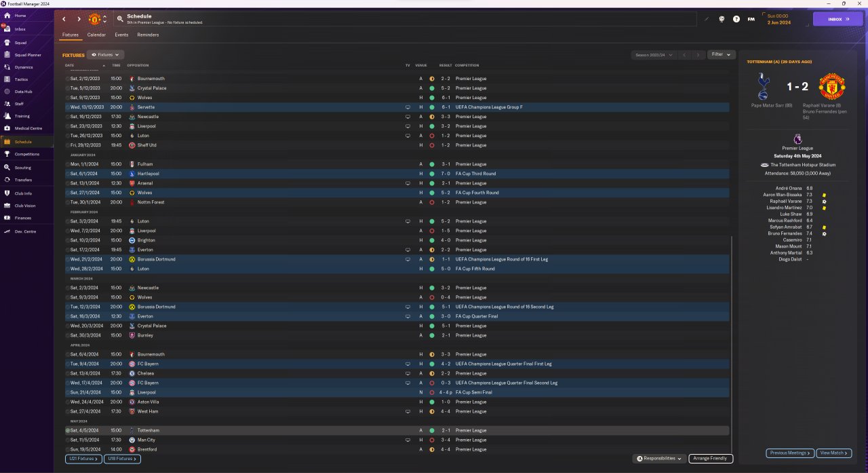Go to the next season arrow
This screenshot has width=868, height=473.
tap(698, 54)
